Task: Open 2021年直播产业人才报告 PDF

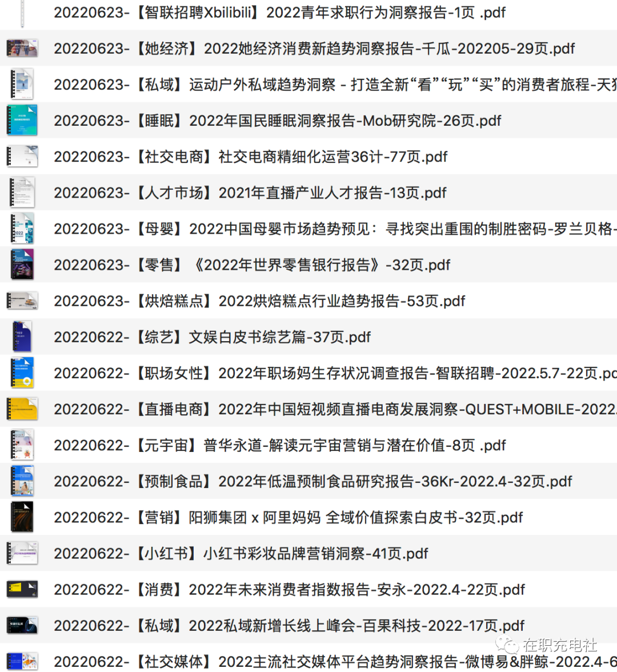Action: click(x=250, y=193)
